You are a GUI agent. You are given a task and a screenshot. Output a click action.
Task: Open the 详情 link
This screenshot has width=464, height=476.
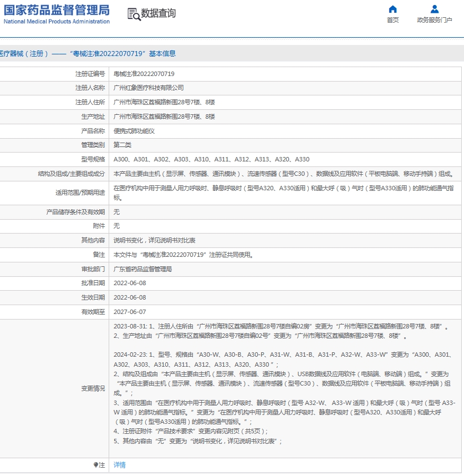coord(120,465)
